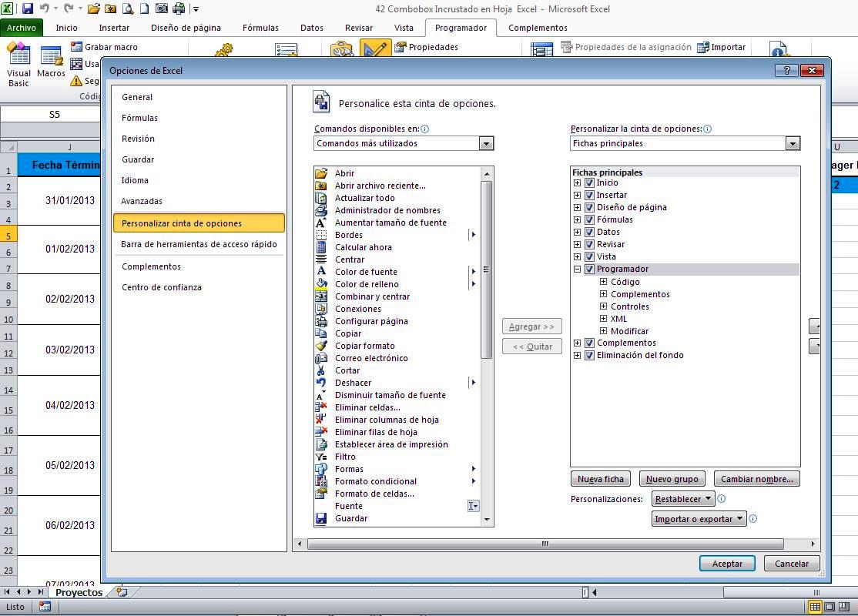Select the Page Layout view status bar icon

pyautogui.click(x=830, y=607)
